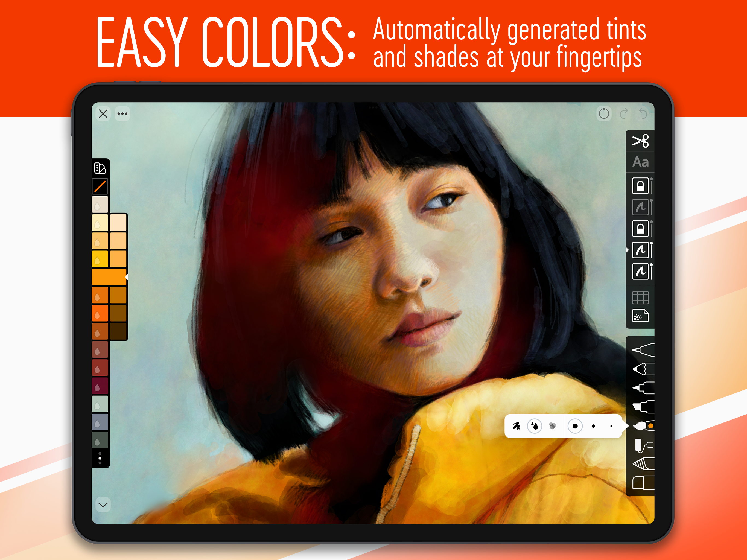Toggle the top locked layer
Screen dimensions: 747x560
pyautogui.click(x=640, y=186)
